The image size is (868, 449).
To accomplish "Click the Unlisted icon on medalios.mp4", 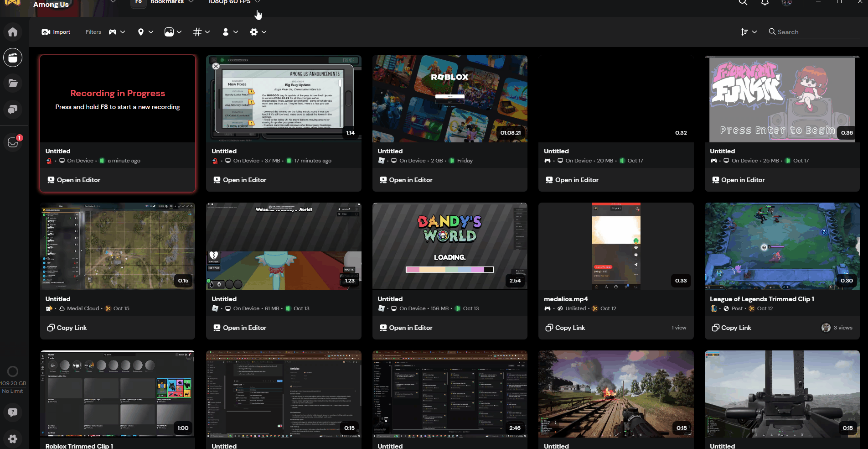I will pyautogui.click(x=560, y=308).
